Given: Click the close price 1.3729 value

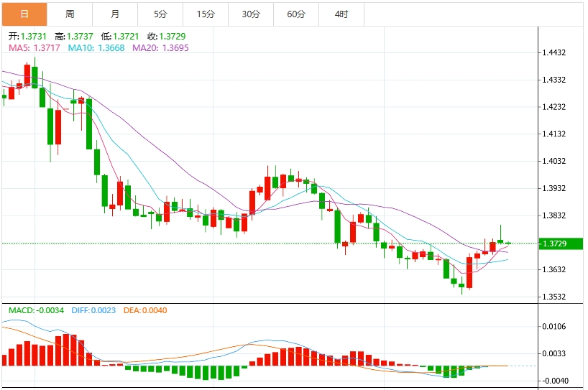Looking at the screenshot, I should point(173,37).
